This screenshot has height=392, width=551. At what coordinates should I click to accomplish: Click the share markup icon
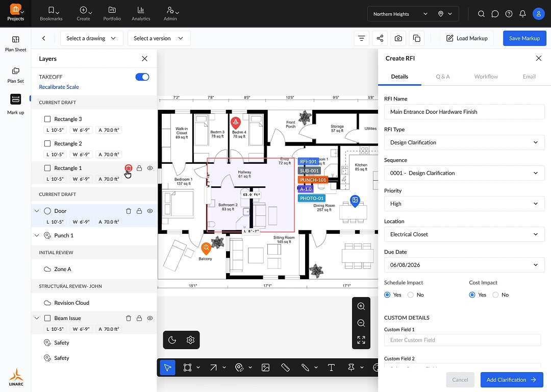[380, 38]
